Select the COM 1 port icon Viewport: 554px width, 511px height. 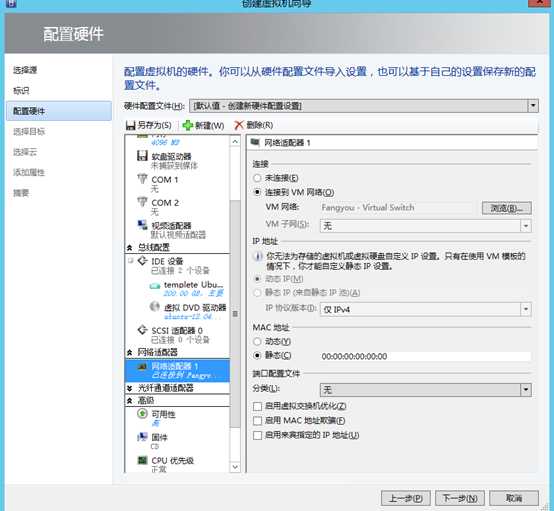142,179
